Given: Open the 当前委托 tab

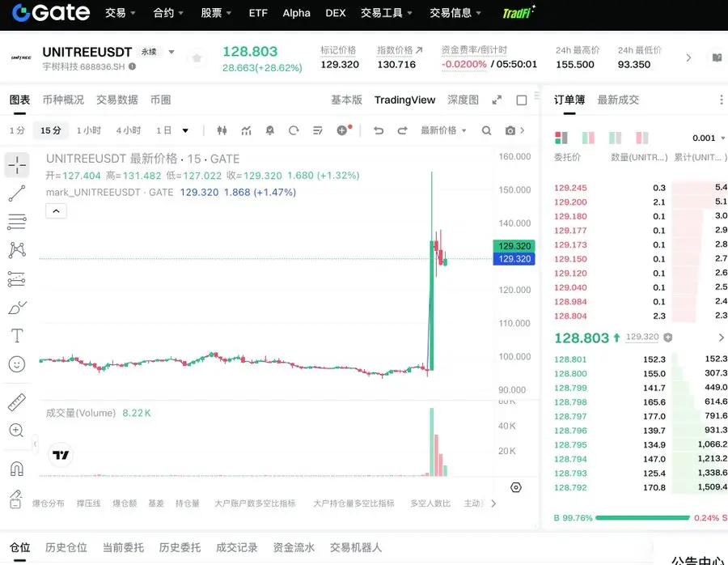Looking at the screenshot, I should 123,548.
